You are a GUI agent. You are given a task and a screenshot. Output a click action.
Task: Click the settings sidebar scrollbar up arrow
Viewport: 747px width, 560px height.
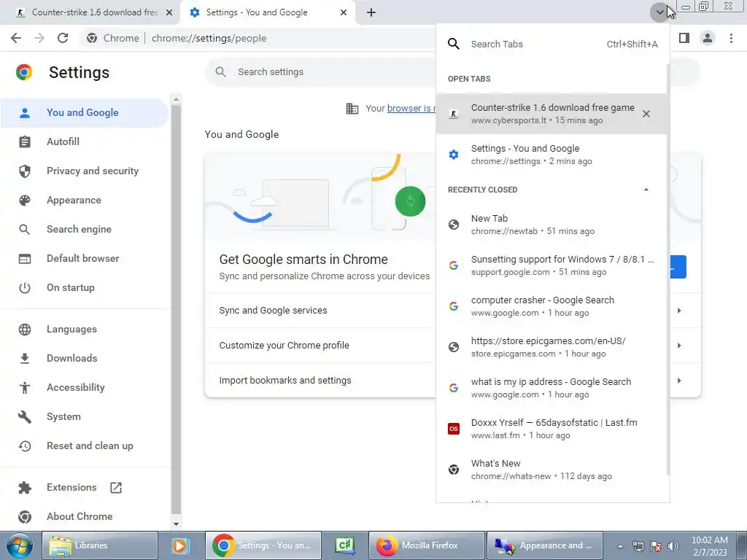[176, 99]
